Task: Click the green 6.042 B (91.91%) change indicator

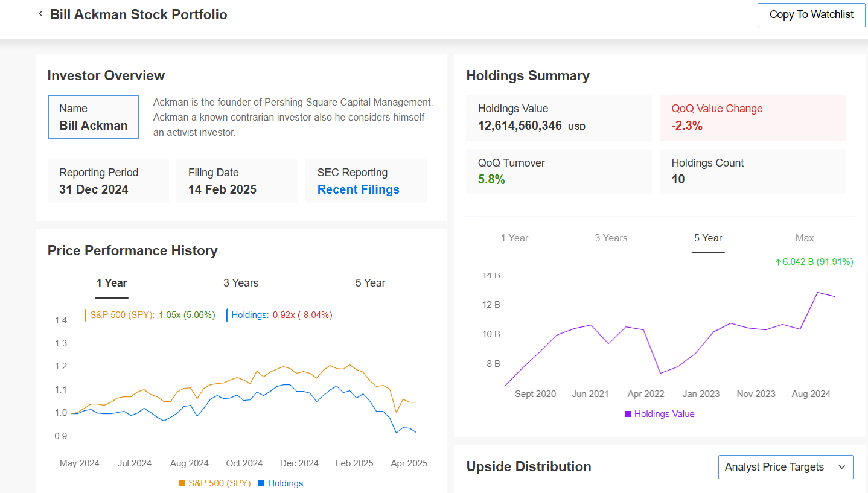Action: 814,262
